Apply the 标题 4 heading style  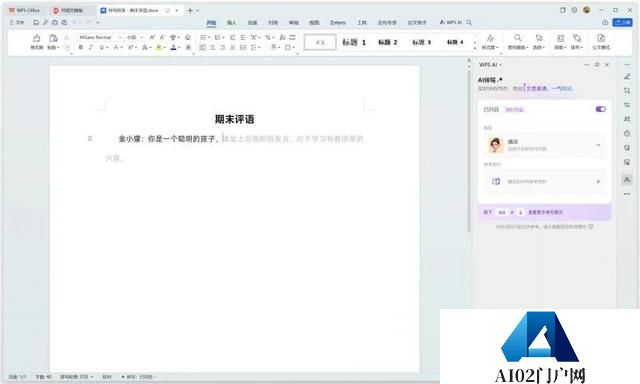pyautogui.click(x=455, y=42)
